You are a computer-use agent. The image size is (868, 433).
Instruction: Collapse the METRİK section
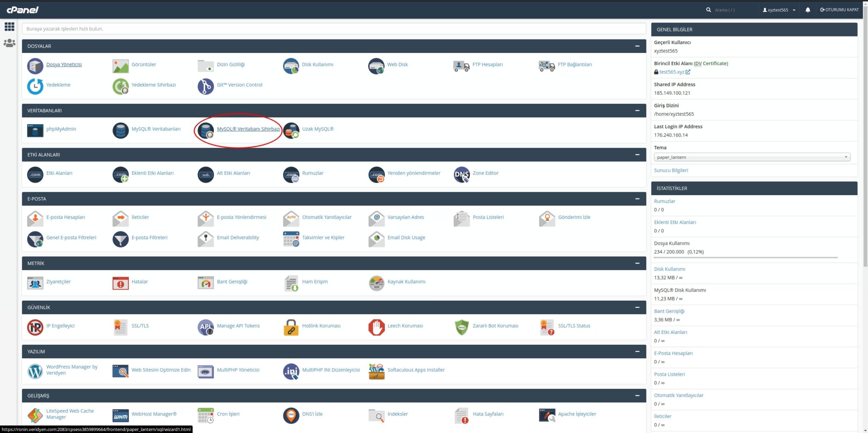[x=637, y=263]
